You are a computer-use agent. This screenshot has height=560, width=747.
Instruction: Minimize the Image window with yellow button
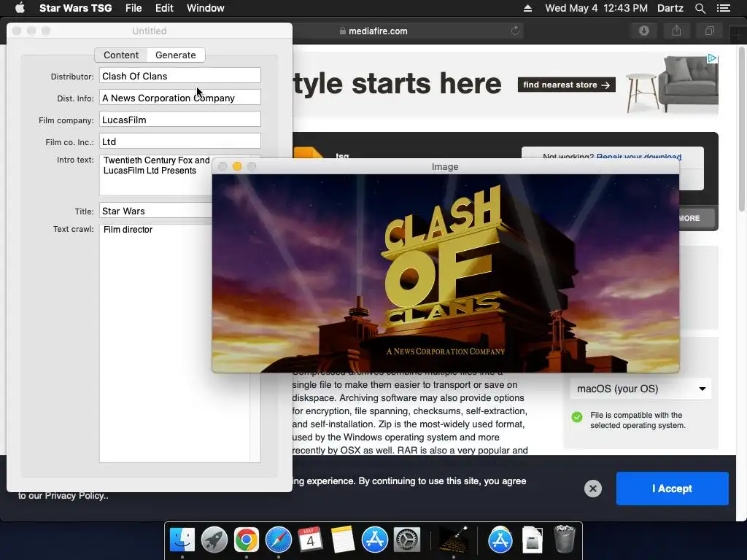tap(237, 166)
